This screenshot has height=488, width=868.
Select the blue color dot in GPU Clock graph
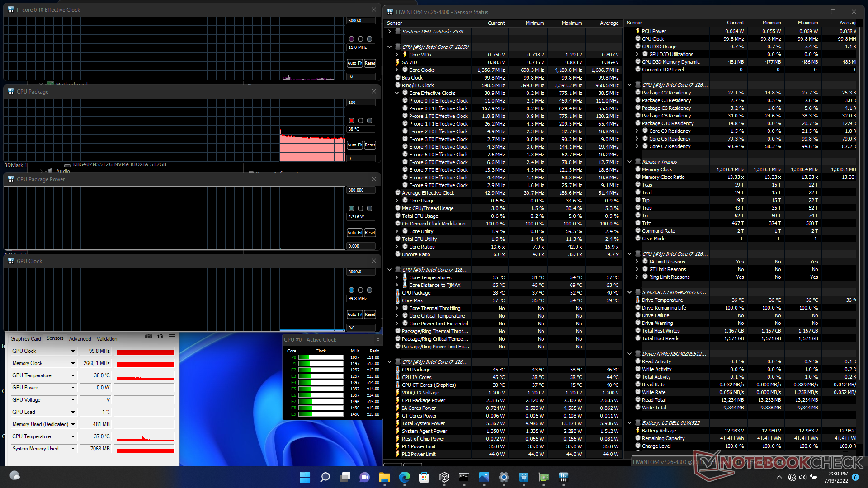(351, 290)
